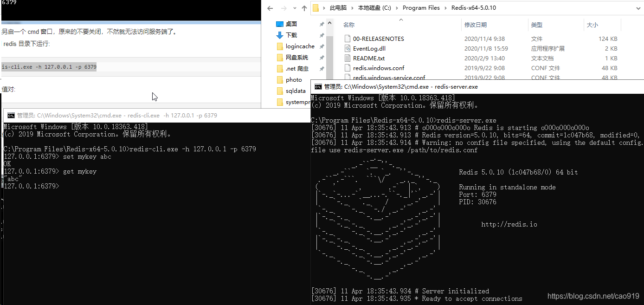Image resolution: width=644 pixels, height=305 pixels.
Task: Click 'Port: 6379' in the server window
Action: point(477,195)
